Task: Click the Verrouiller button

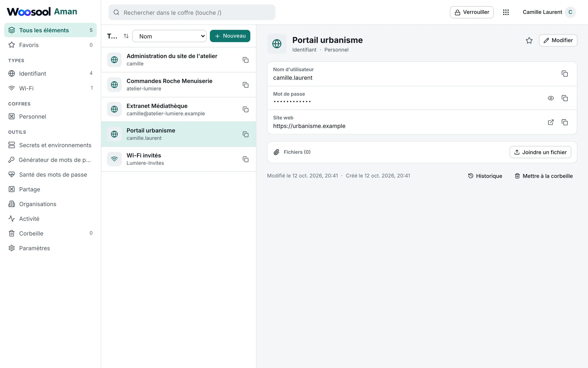Action: click(472, 12)
